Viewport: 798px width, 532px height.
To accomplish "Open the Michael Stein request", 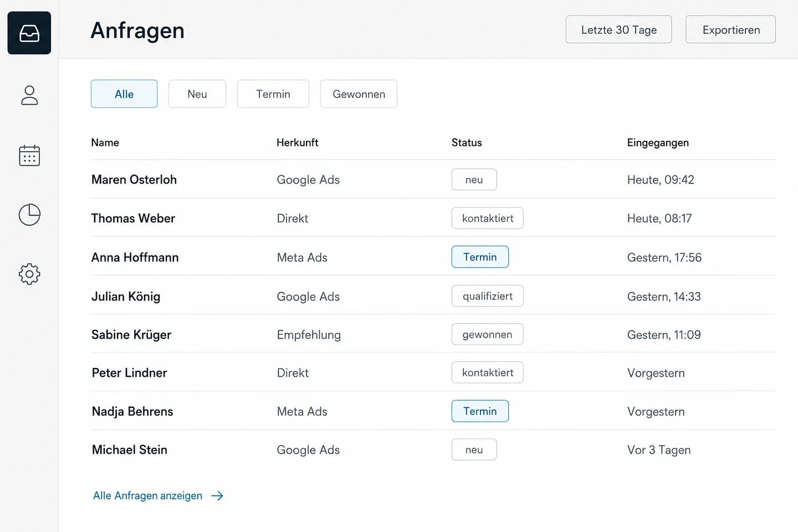I will [x=130, y=450].
